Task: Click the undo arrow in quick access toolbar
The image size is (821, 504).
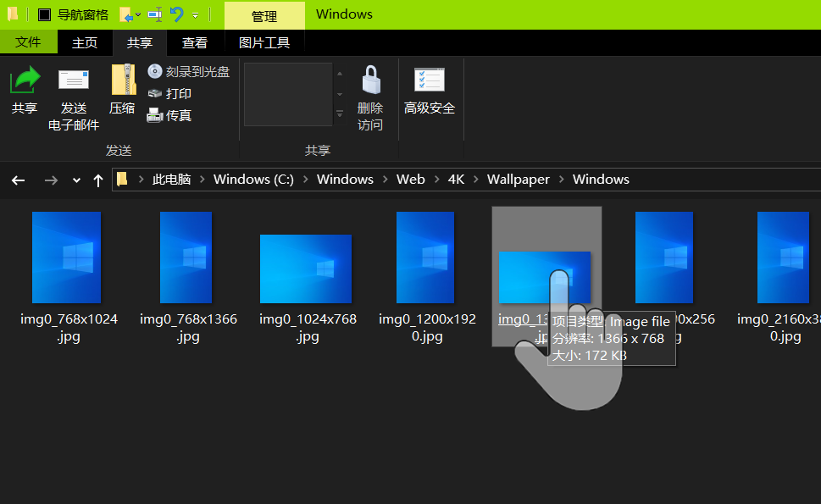Action: coord(177,14)
